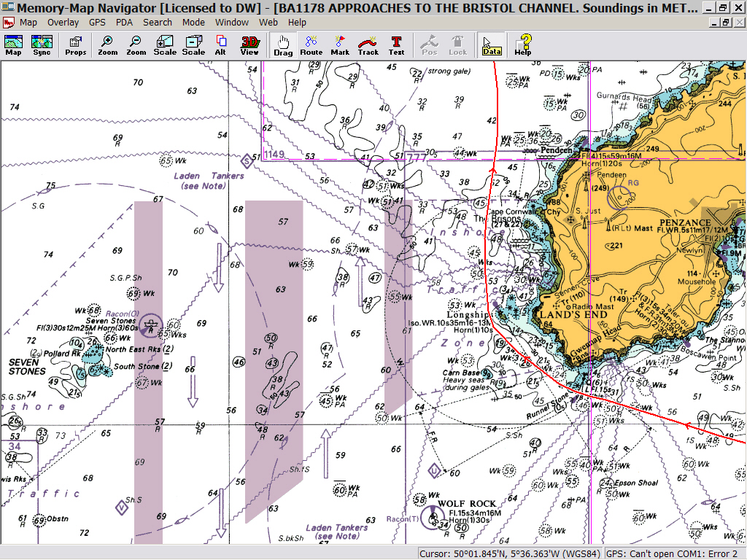Click the Newlyn label
The image size is (747, 560).
pyautogui.click(x=689, y=251)
